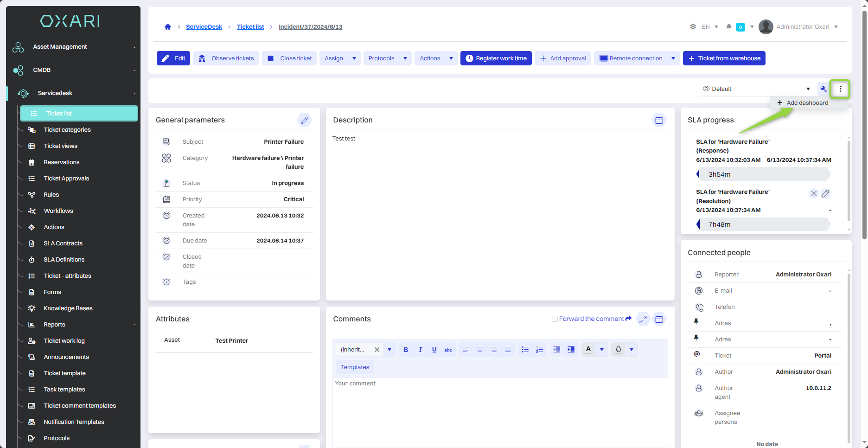868x448 pixels.
Task: Click the notification bell icon
Action: (729, 27)
